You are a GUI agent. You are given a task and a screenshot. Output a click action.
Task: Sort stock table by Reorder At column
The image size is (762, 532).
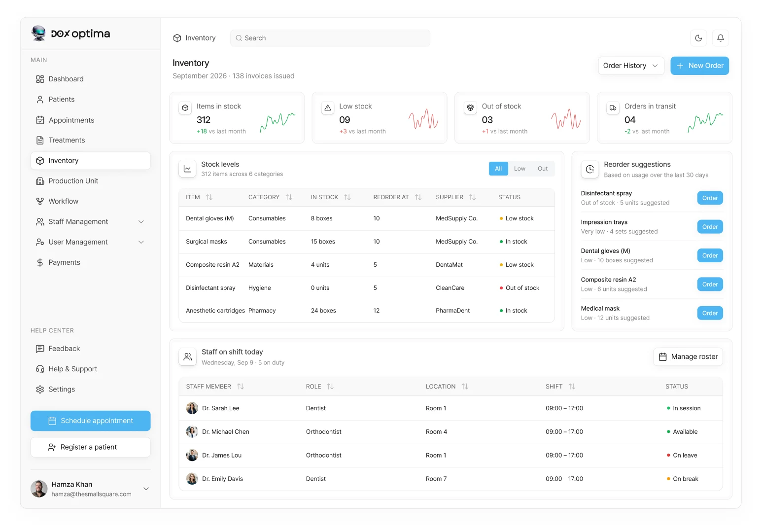(x=418, y=197)
